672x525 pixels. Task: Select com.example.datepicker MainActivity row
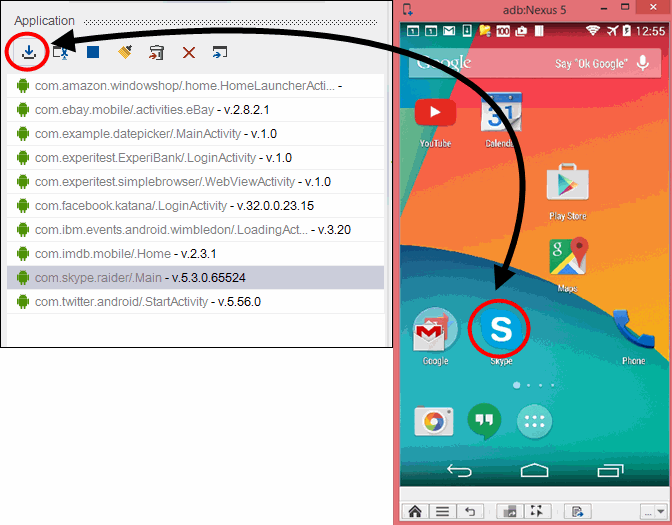pos(195,134)
